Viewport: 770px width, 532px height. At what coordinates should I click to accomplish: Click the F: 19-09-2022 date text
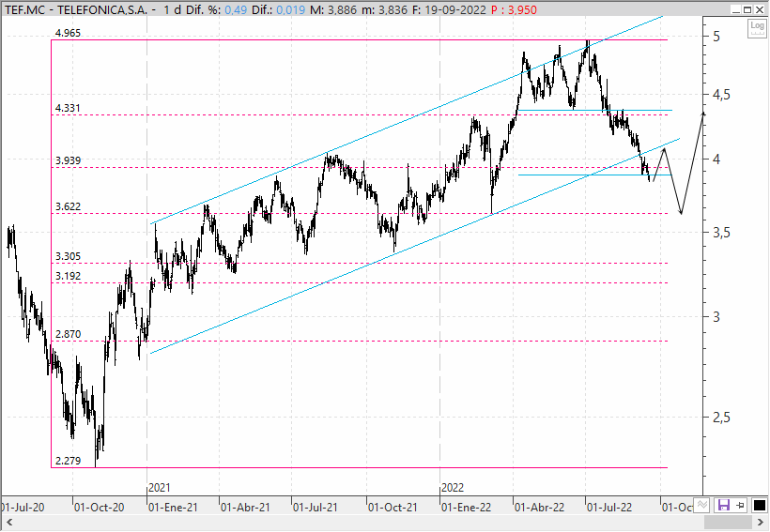[x=450, y=9]
